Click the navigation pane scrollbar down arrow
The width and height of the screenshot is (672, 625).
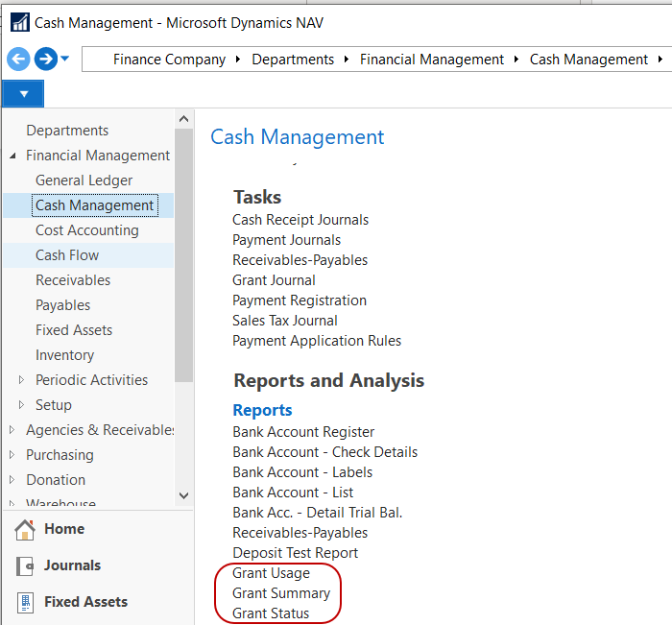184,495
